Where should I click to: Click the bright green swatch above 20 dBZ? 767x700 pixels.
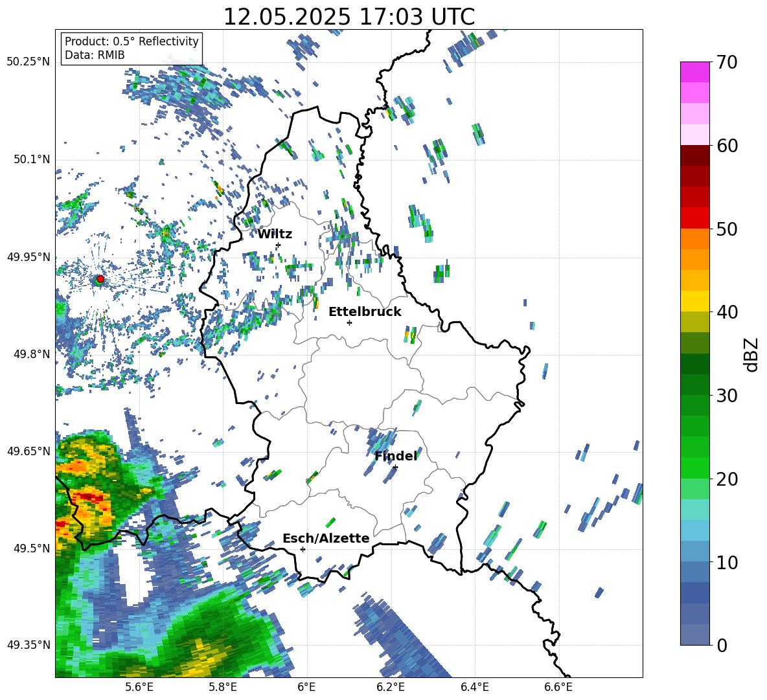(694, 468)
